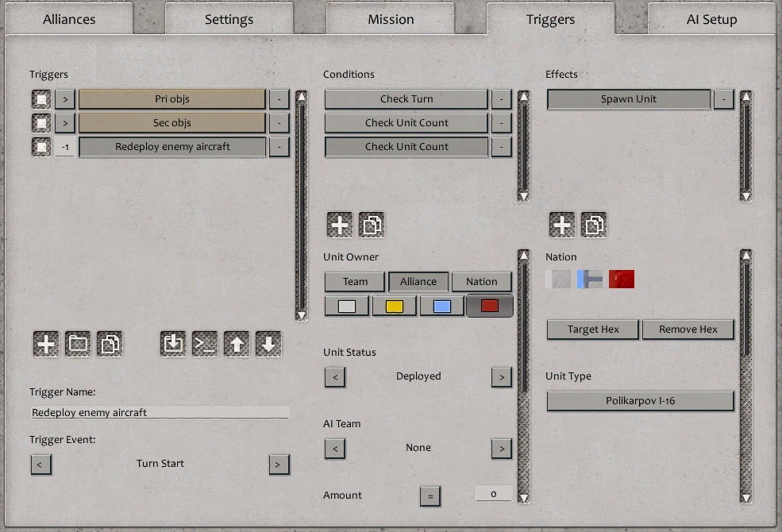The image size is (782, 532).
Task: Click the Remove Hex button
Action: pos(688,329)
